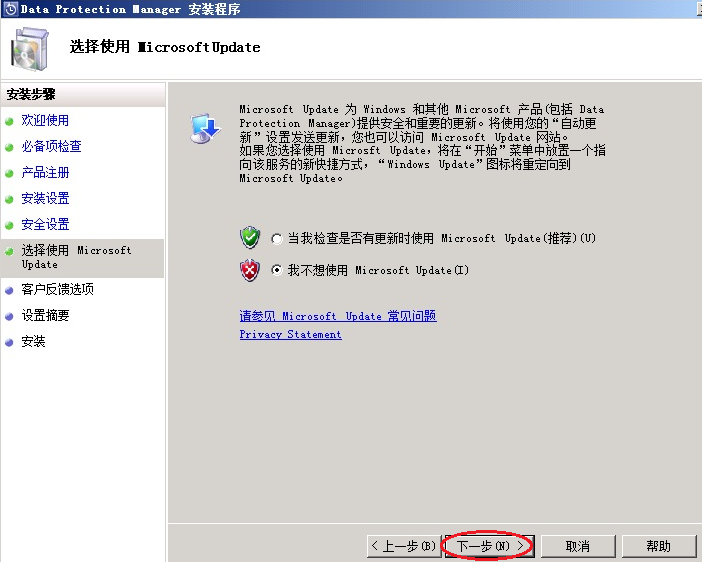Click the 选择使用 Microsoft Update page heading
The height and width of the screenshot is (562, 702).
click(x=165, y=47)
